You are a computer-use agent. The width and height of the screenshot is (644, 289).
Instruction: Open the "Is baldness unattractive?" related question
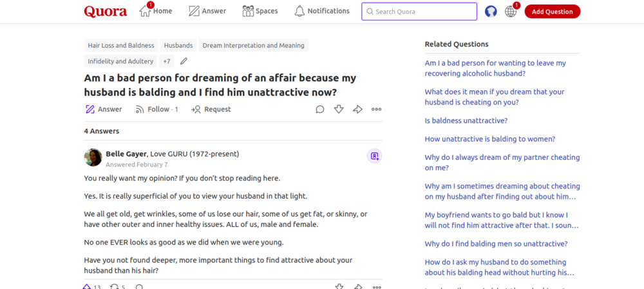click(x=466, y=121)
